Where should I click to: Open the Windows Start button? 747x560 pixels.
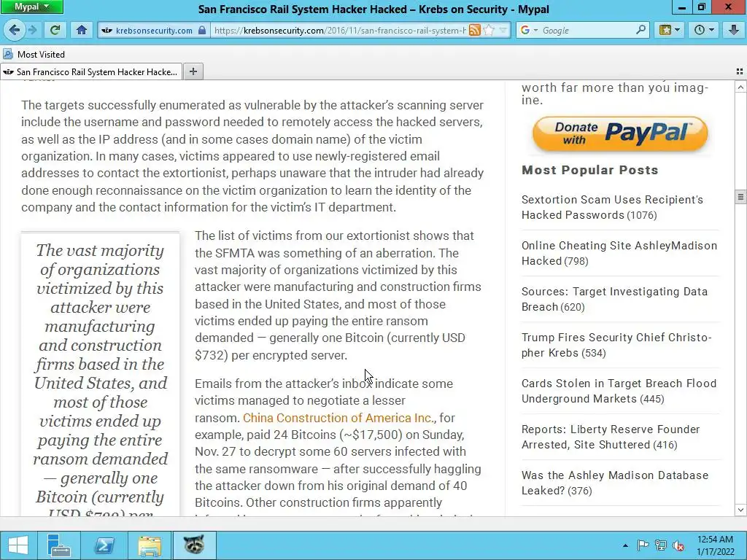click(18, 545)
